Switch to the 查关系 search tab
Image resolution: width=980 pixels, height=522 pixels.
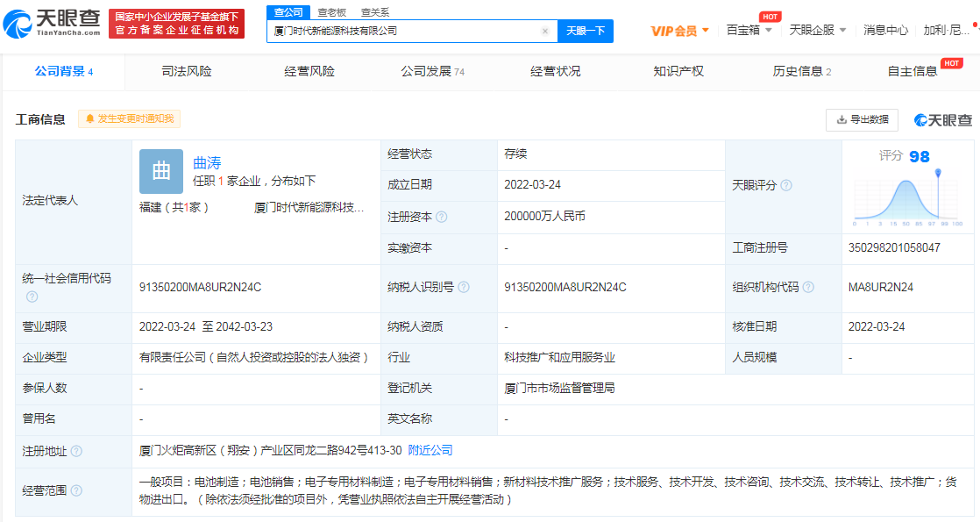pos(375,12)
